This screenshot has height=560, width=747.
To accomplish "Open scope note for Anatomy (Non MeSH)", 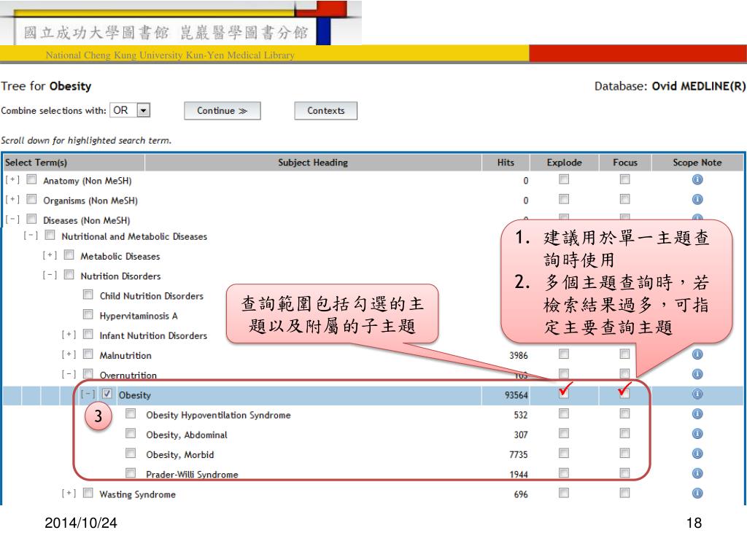I will [x=697, y=179].
